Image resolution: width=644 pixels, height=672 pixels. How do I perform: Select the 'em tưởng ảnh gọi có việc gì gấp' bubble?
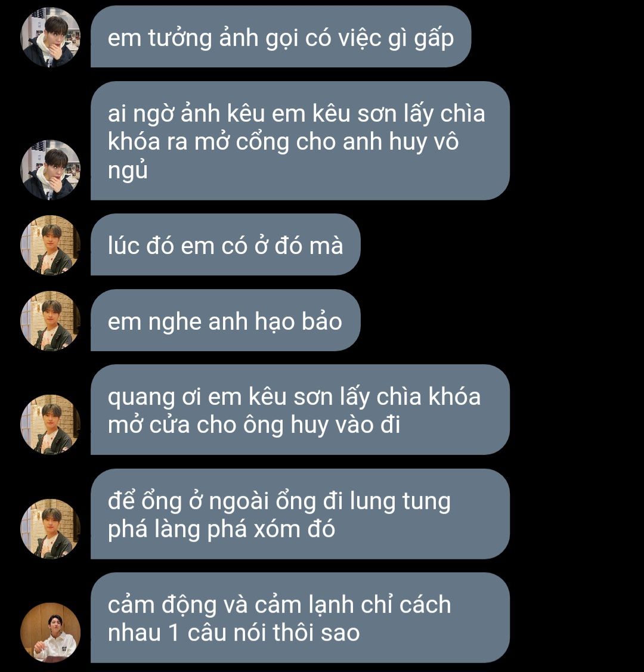(281, 36)
